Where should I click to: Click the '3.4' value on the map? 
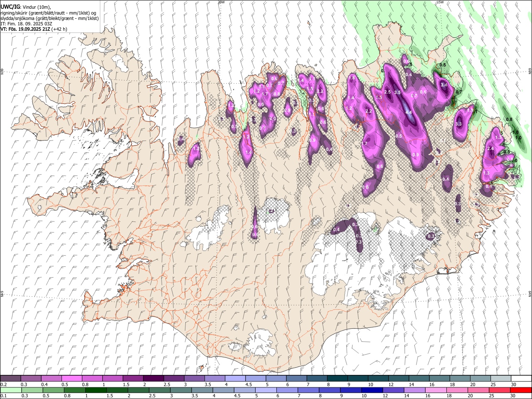point(444,85)
